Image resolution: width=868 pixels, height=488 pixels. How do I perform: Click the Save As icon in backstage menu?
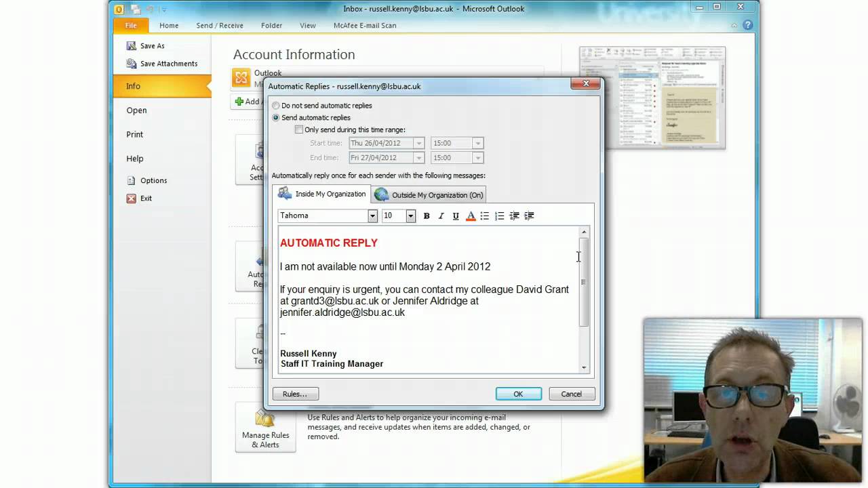pos(131,45)
